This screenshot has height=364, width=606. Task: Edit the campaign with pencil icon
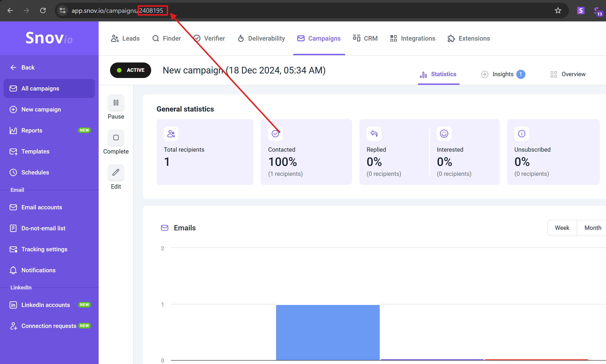coord(116,172)
